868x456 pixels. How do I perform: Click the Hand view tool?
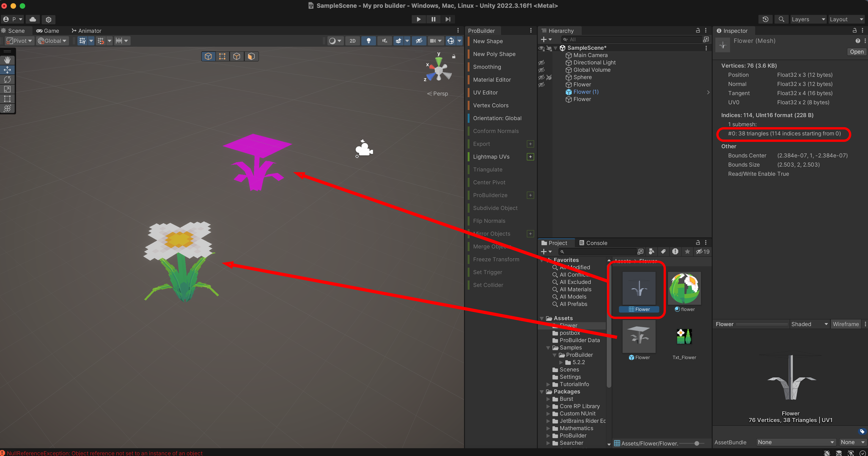7,60
